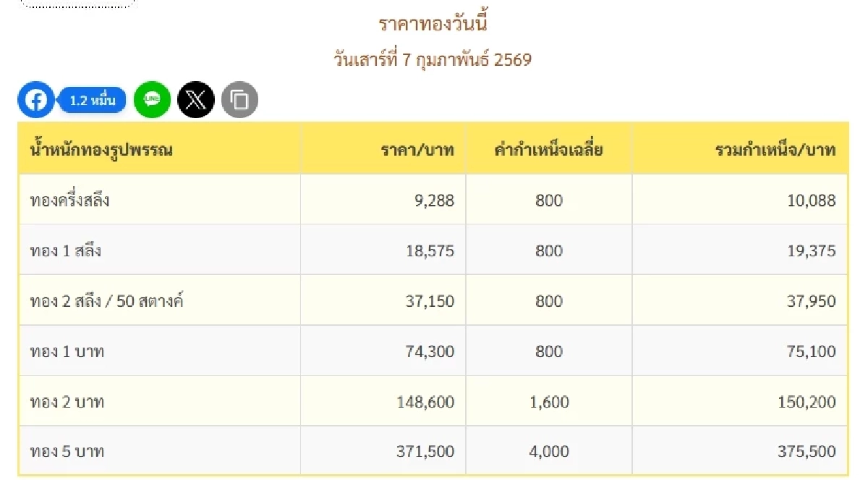Select the date 'วันเสาร์ที่ 7 กุมภาพันธ์ 2569'
This screenshot has width=868, height=480.
[432, 60]
